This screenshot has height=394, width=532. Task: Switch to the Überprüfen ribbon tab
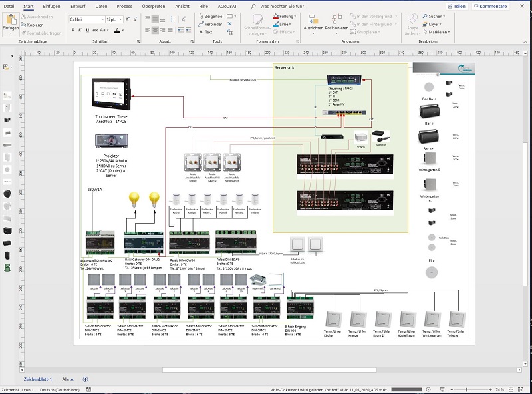point(154,6)
